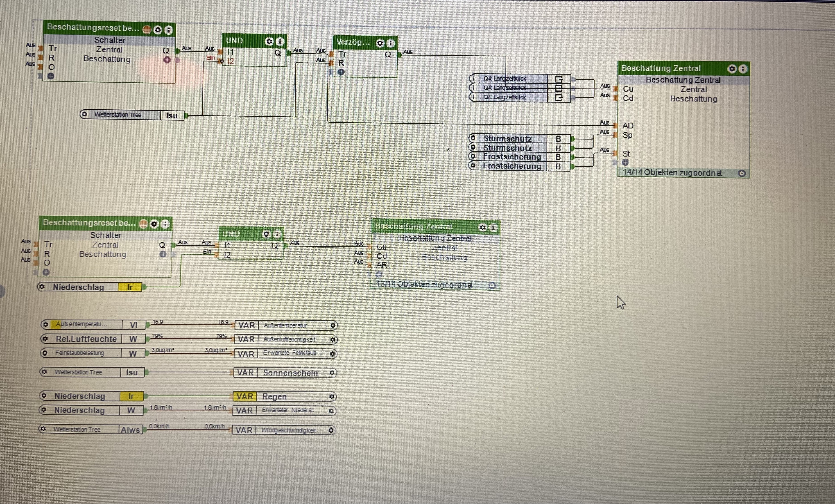835x504 pixels.
Task: Click gear icon on top Wetterstation Tree Isu input
Action: click(85, 114)
